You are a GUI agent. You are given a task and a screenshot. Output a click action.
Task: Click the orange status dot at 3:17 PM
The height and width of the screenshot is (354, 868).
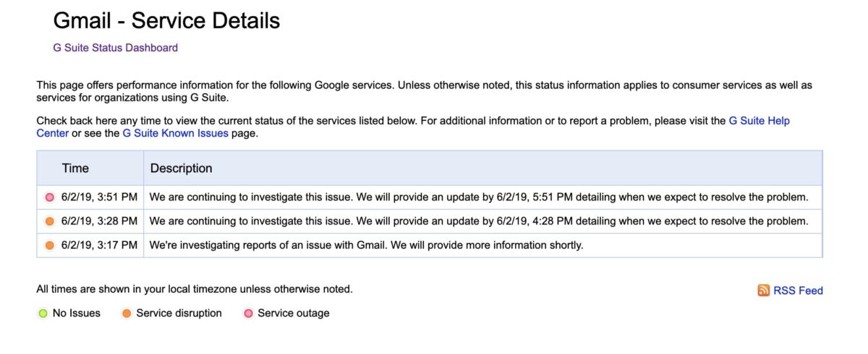(50, 245)
